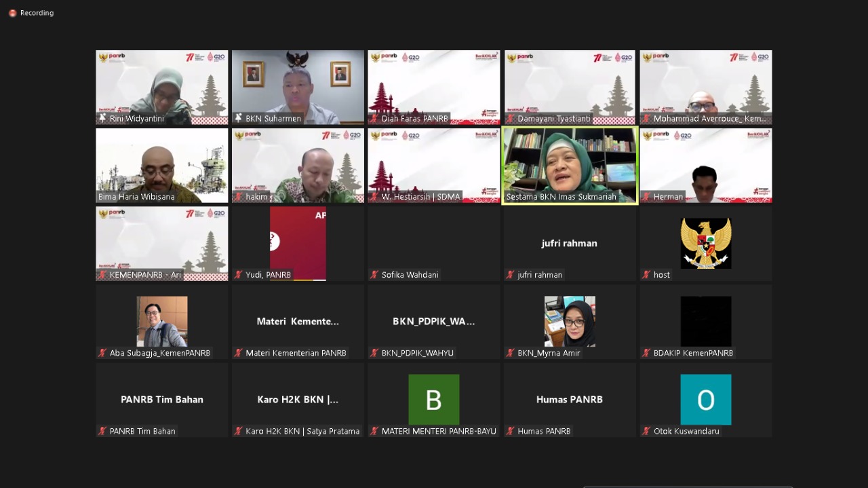This screenshot has height=488, width=868.
Task: Click muted mic icon for KEMENPANRB - Ari
Action: pos(103,275)
